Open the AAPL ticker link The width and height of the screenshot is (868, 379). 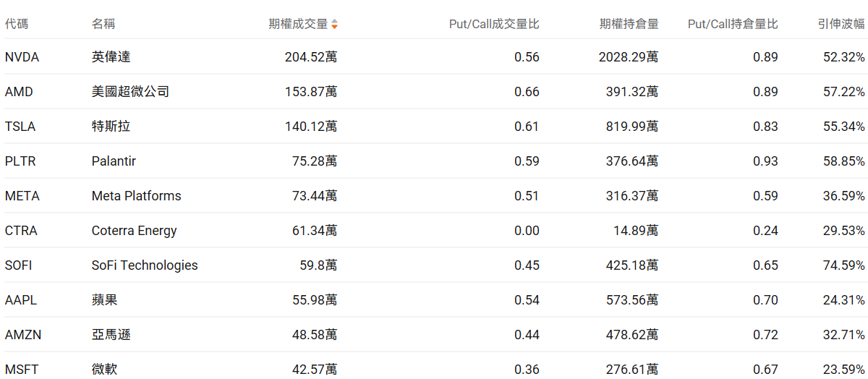click(21, 300)
